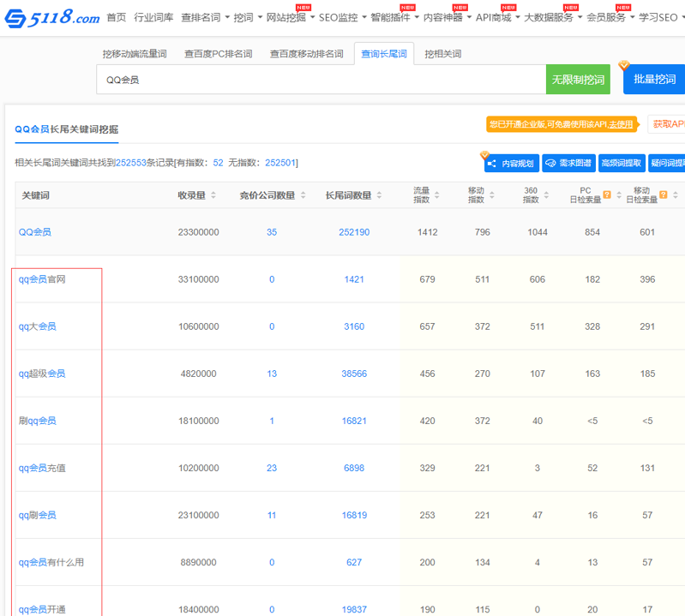
Task: Open the 5118.com logo homepage
Action: [51, 18]
